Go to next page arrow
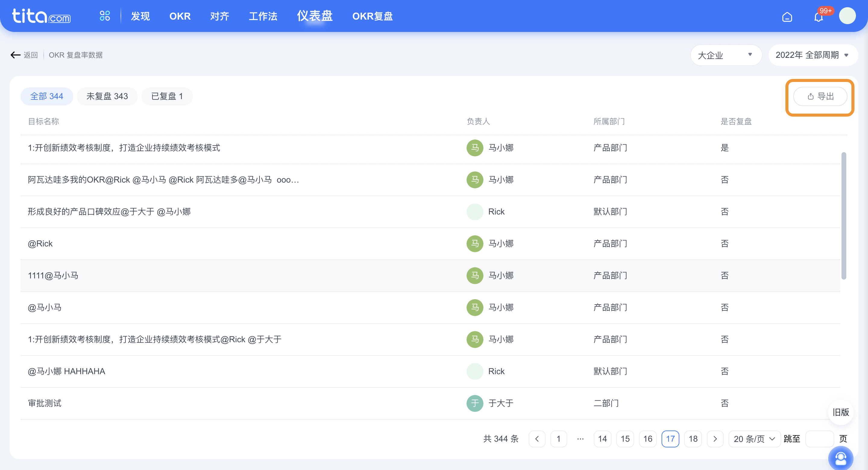 [715, 439]
